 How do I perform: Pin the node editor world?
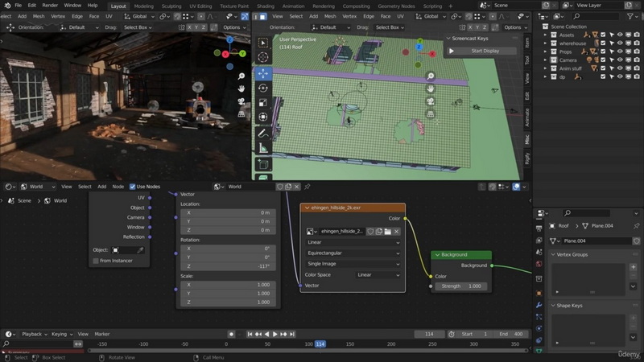[x=308, y=187]
